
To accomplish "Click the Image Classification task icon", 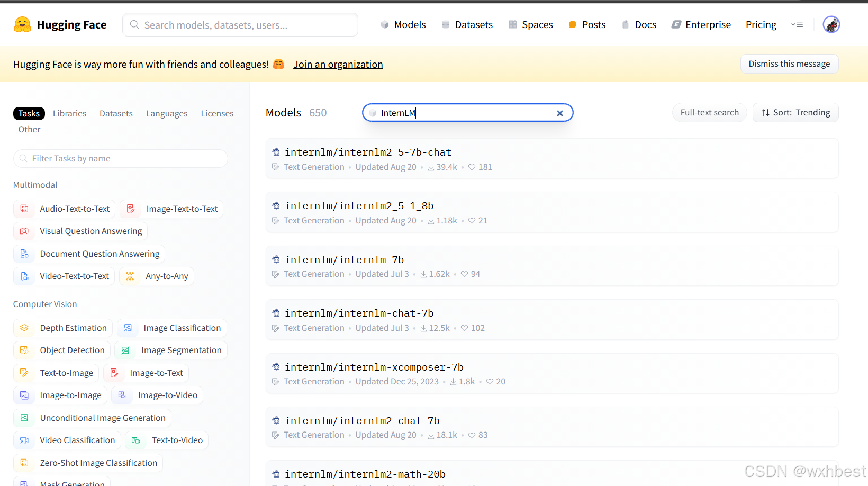I will (x=128, y=328).
